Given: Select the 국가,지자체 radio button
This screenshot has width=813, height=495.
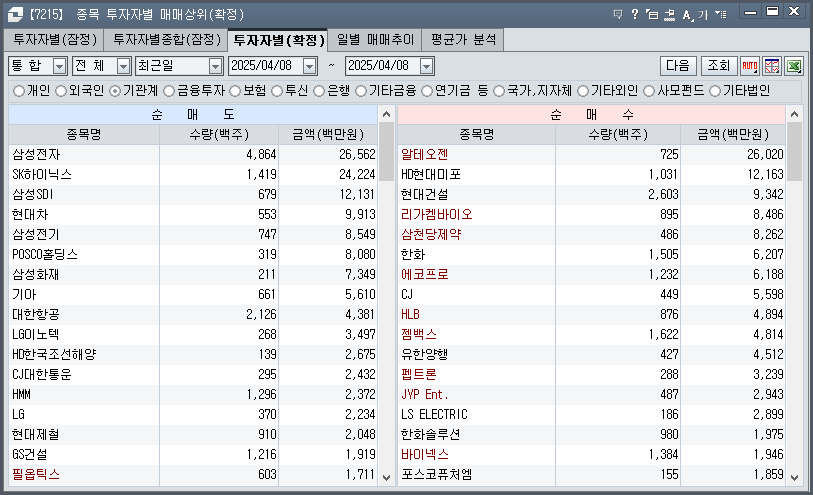Looking at the screenshot, I should tap(499, 91).
